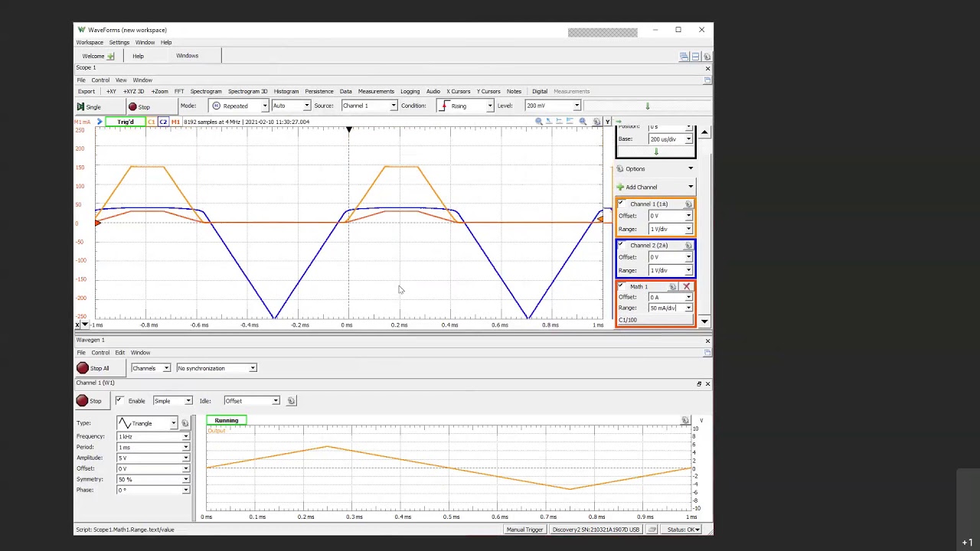Open the Settings menu
Screen dimensions: 980x551
click(119, 42)
